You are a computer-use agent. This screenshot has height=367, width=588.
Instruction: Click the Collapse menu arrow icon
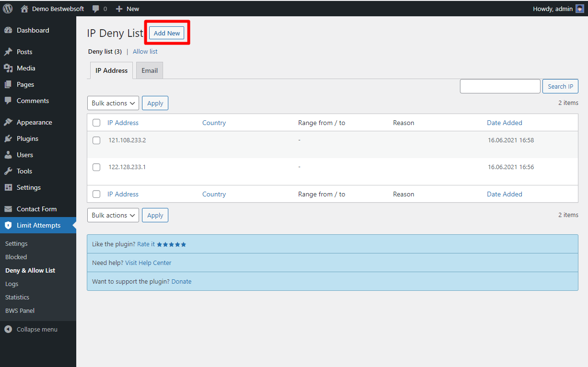[x=8, y=329]
